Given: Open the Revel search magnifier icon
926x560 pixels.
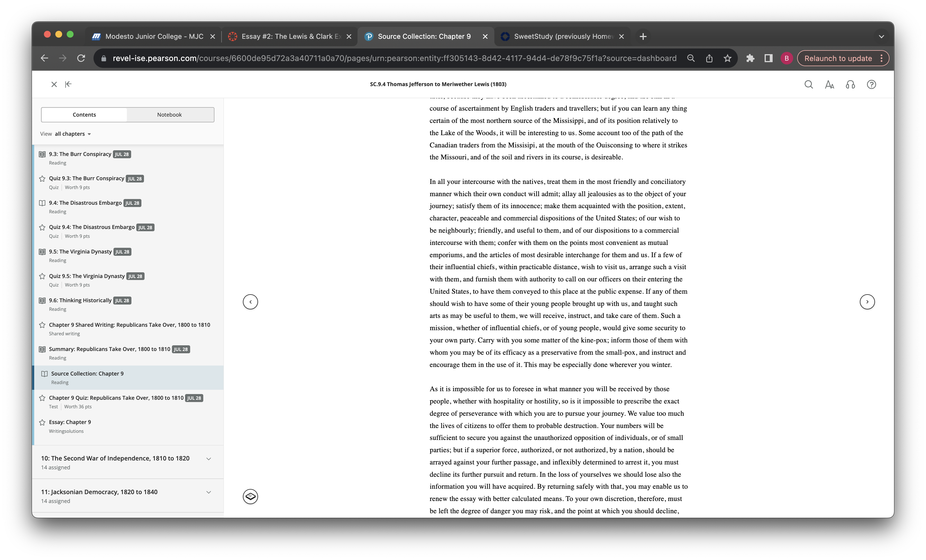Looking at the screenshot, I should coord(809,85).
